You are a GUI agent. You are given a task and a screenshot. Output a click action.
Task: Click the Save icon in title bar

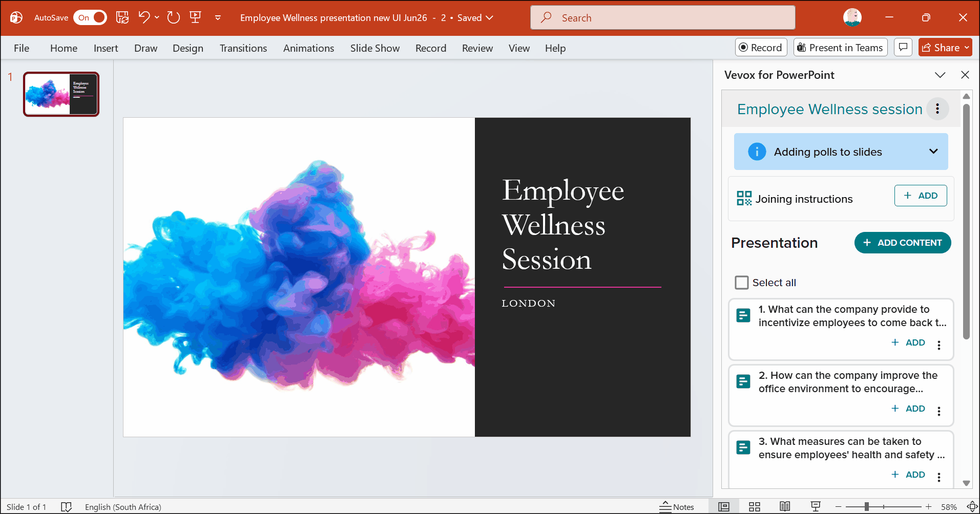coord(122,17)
